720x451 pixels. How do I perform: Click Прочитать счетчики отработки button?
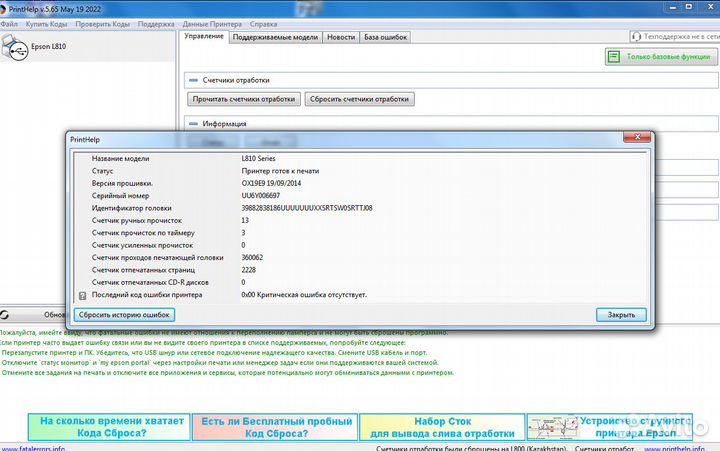pyautogui.click(x=244, y=99)
